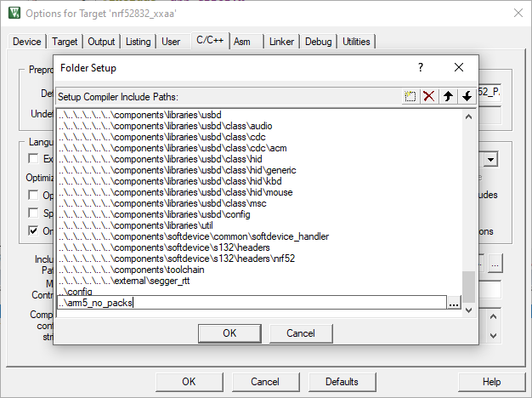Toggle the 'Op' optimization checkbox
Screen dimensions: 532x398
click(33, 195)
